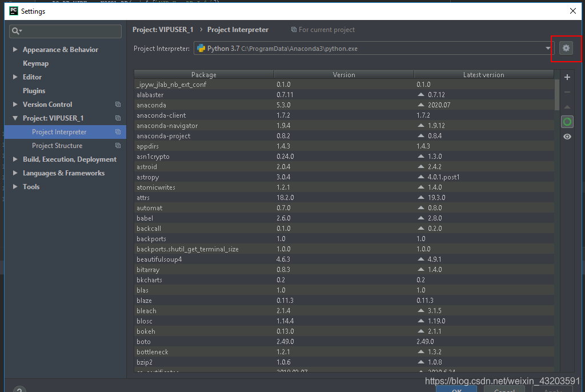Viewport: 585px width, 392px height.
Task: Select the asn1crypto package row
Action: click(x=344, y=157)
